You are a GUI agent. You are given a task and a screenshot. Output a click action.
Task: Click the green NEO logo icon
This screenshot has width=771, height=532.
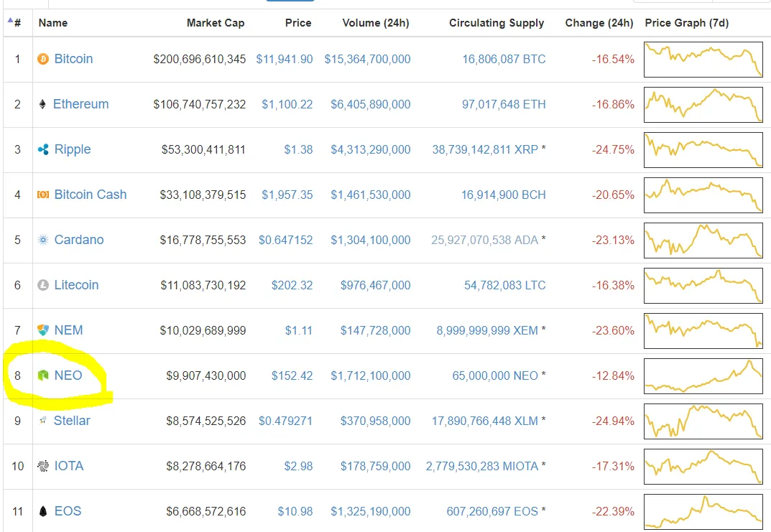43,375
